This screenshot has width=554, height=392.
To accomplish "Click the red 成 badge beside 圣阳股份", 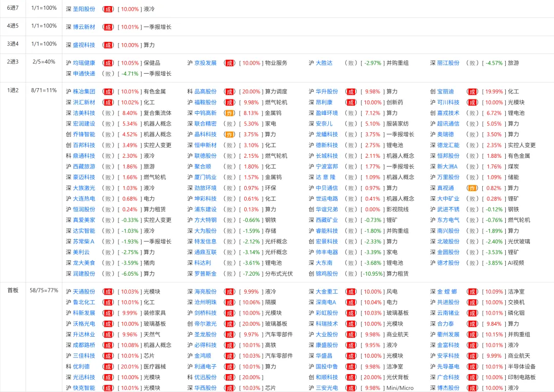I will [x=108, y=9].
